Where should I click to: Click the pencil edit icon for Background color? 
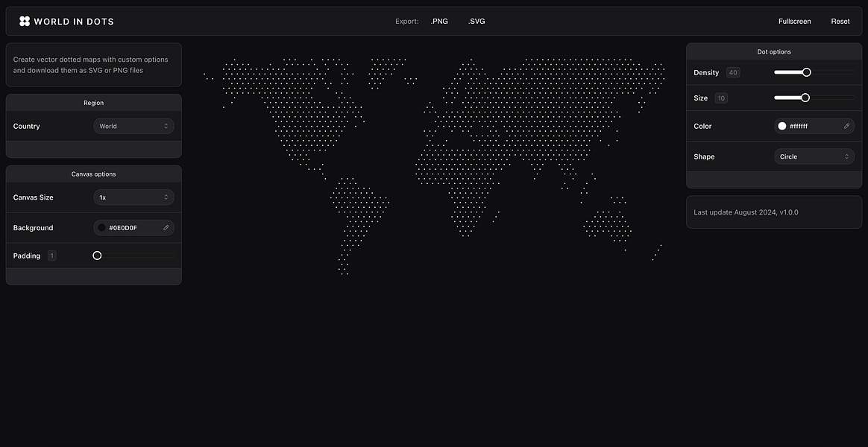point(166,227)
